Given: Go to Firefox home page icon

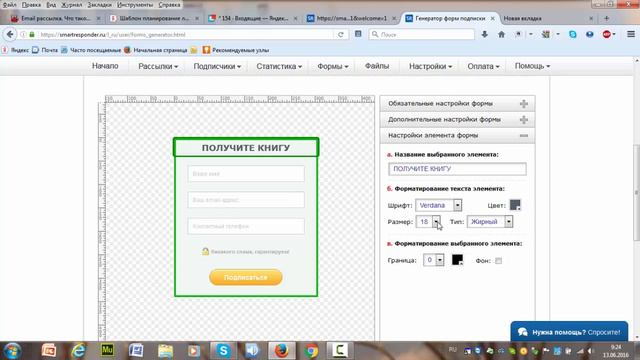Looking at the screenshot, I should coord(501,35).
